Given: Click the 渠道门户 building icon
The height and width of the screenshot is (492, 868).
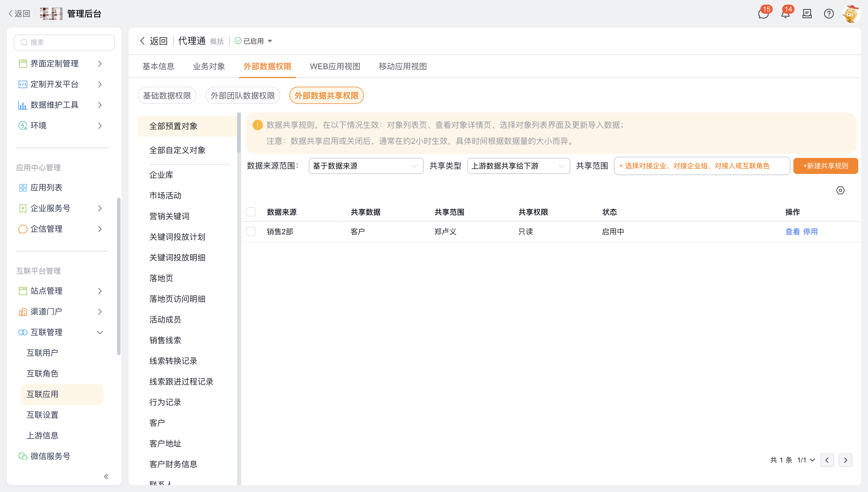Looking at the screenshot, I should [23, 311].
